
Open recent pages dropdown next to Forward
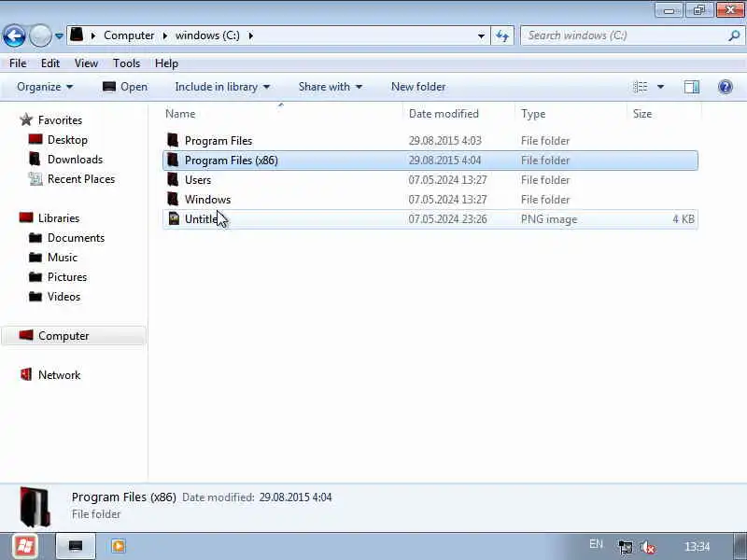pos(59,35)
